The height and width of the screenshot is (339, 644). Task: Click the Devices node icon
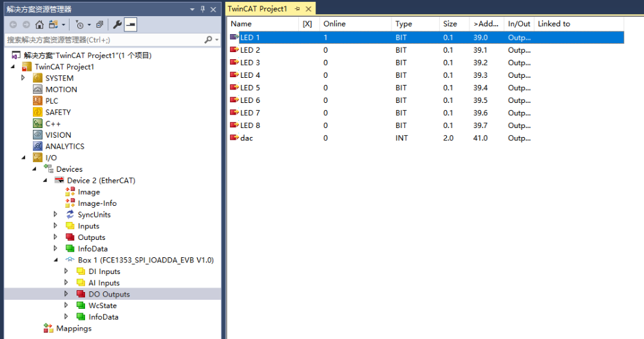(48, 169)
